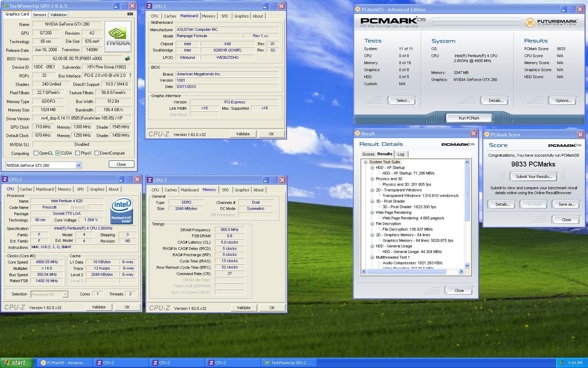Toggle the DirectCompute checkbox
Viewport: 588px width, 368px height.
pos(97,153)
